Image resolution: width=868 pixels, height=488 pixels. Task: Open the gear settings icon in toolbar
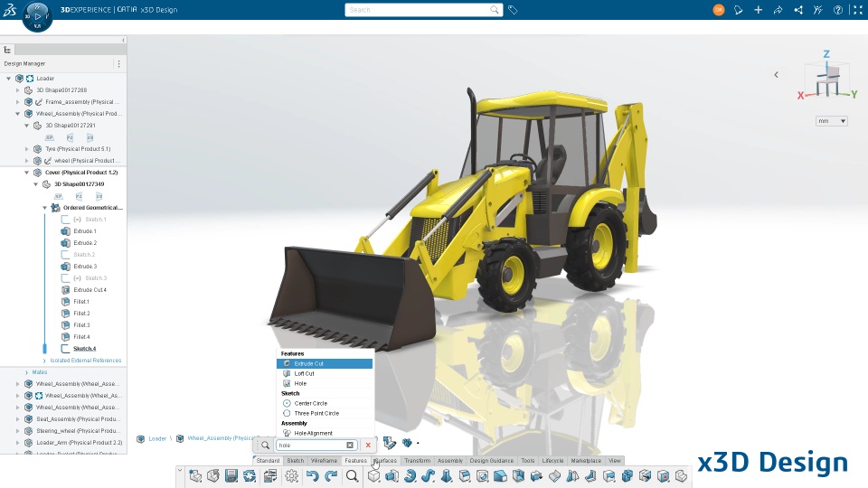(292, 476)
